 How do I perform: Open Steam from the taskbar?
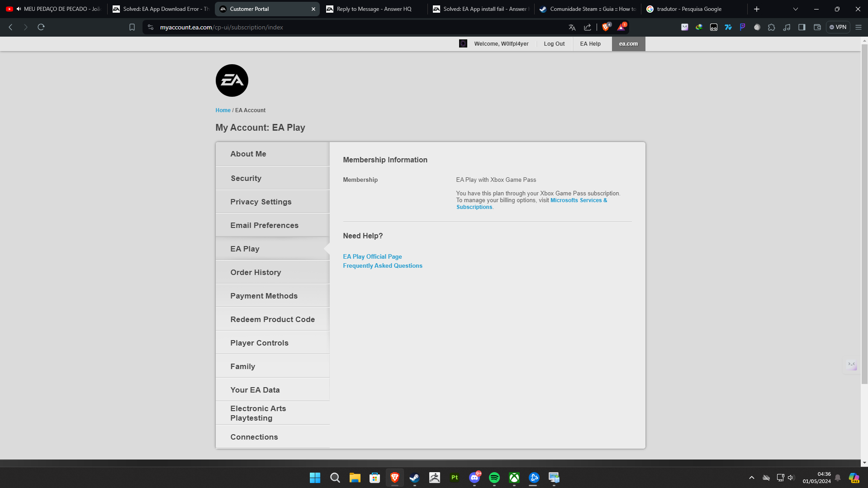(414, 478)
